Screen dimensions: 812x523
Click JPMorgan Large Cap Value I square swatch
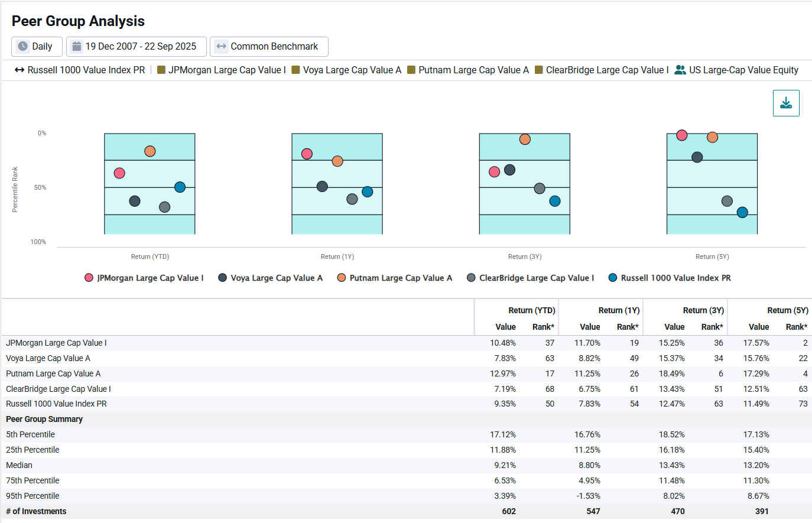coord(161,70)
